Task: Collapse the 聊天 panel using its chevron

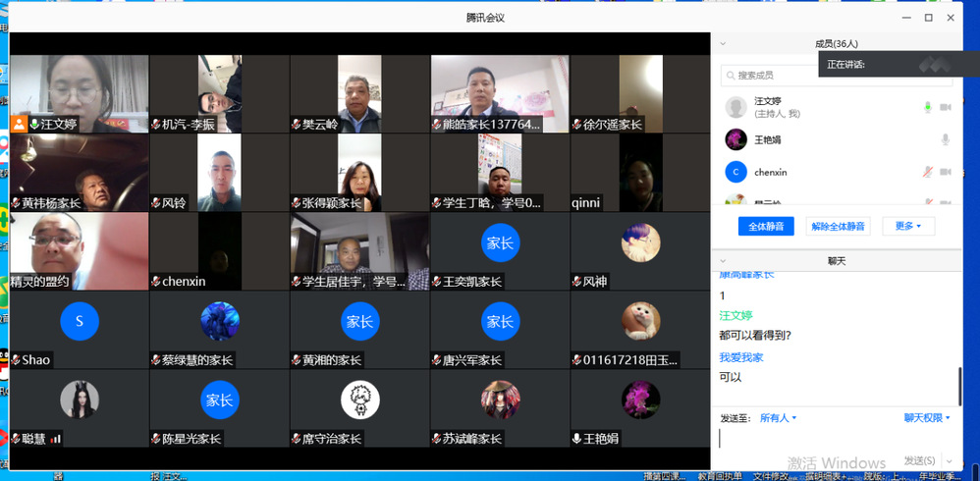Action: [724, 260]
